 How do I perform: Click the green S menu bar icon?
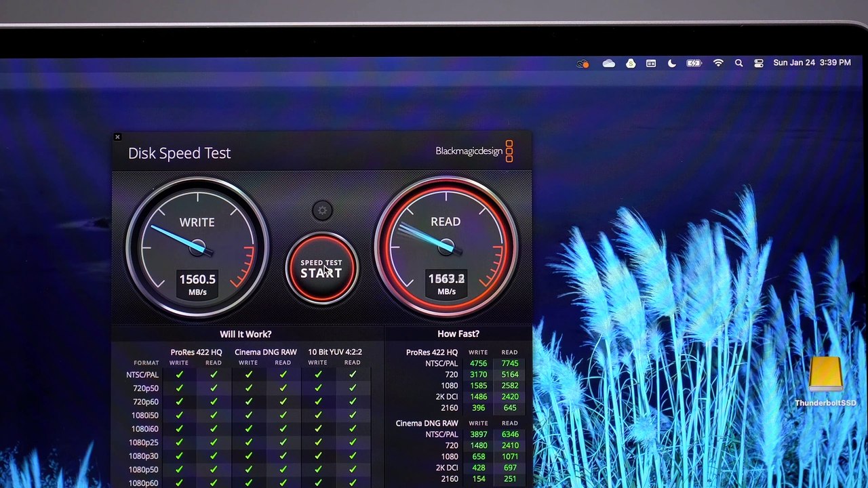click(x=631, y=63)
